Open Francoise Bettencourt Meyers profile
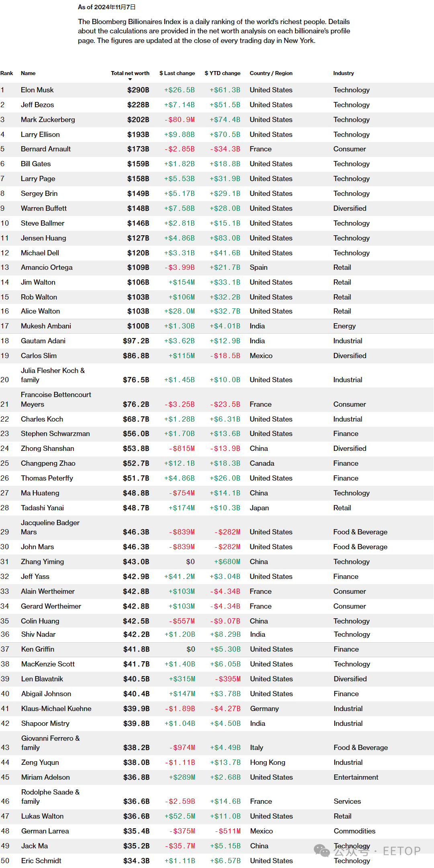 tap(56, 399)
